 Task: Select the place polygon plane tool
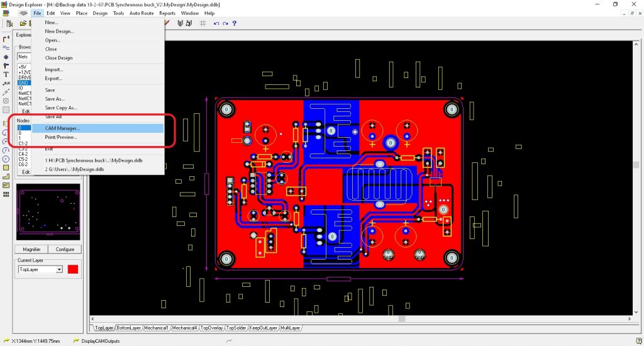tap(6, 177)
